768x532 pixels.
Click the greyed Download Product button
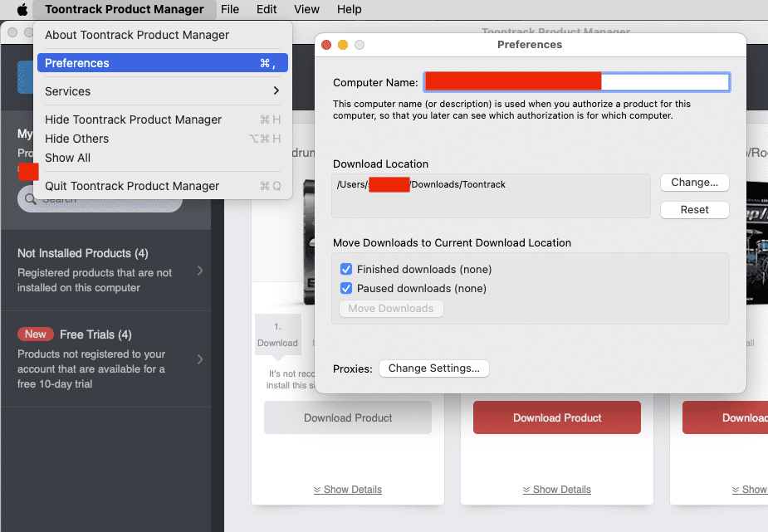tap(348, 417)
